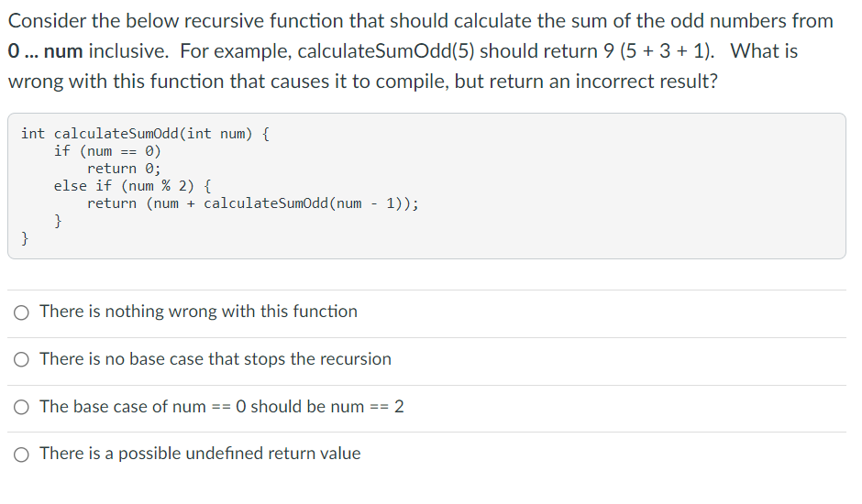Click 'calculateSumOdd(5)' in the question text

(386, 51)
